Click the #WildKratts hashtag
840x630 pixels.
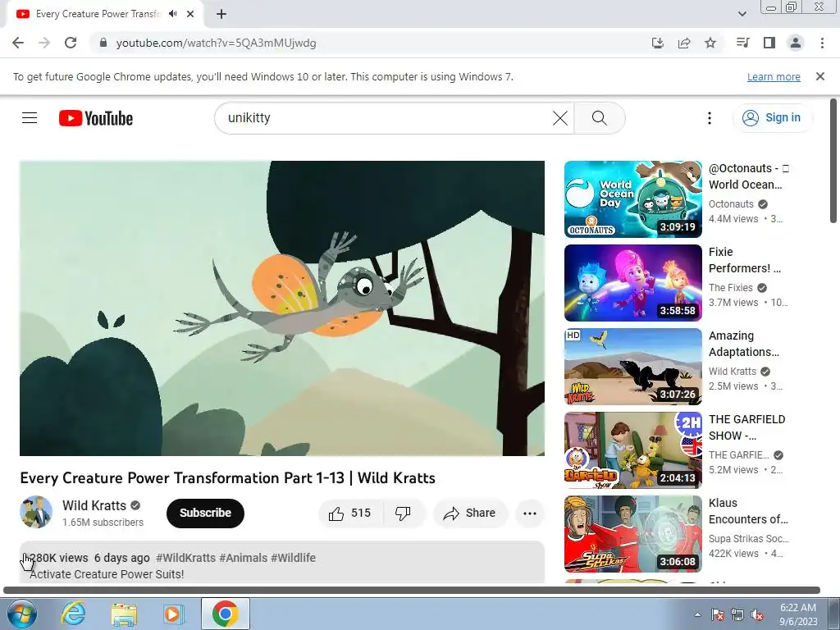186,558
